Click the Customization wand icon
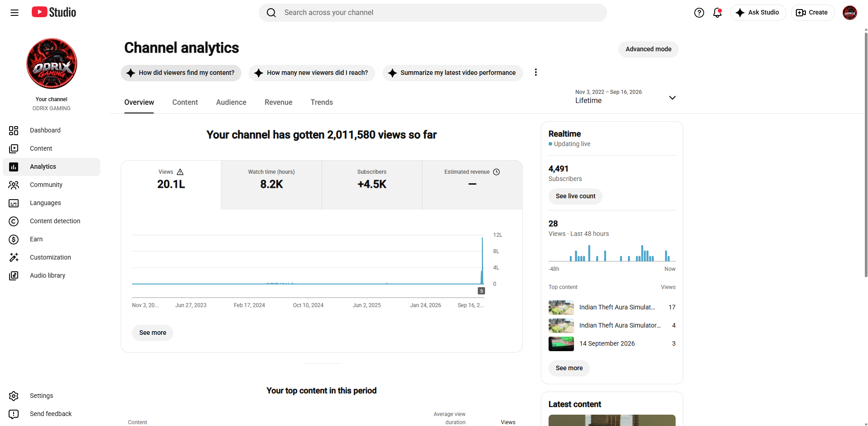Viewport: 868px width, 426px height. point(14,258)
